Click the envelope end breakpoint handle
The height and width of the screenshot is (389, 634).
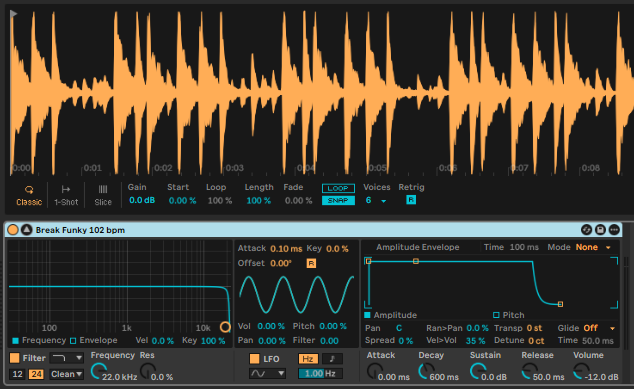tap(560, 304)
